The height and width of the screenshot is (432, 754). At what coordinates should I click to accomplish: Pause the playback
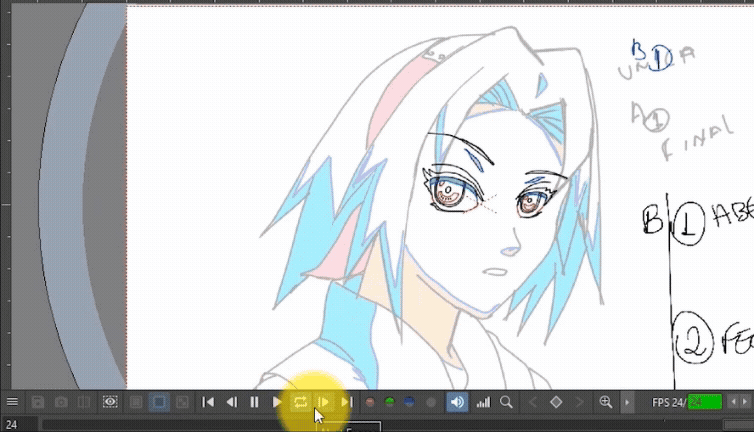click(254, 402)
